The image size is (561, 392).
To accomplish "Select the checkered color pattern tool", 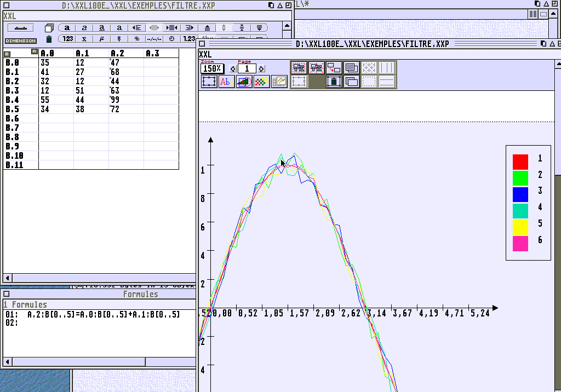I will [261, 82].
